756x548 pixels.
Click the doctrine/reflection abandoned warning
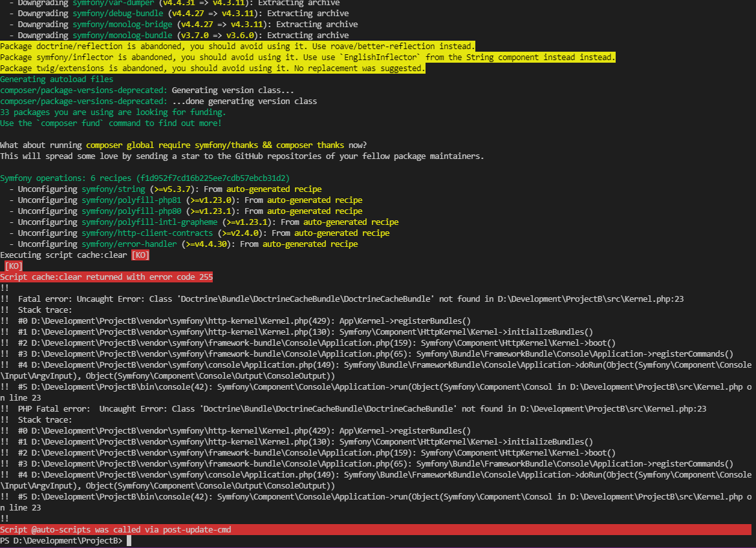238,47
